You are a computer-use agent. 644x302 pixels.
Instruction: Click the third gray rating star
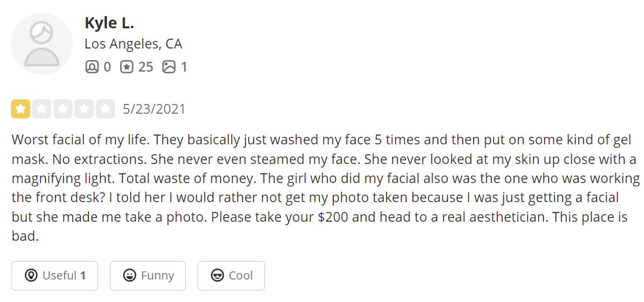(x=63, y=109)
